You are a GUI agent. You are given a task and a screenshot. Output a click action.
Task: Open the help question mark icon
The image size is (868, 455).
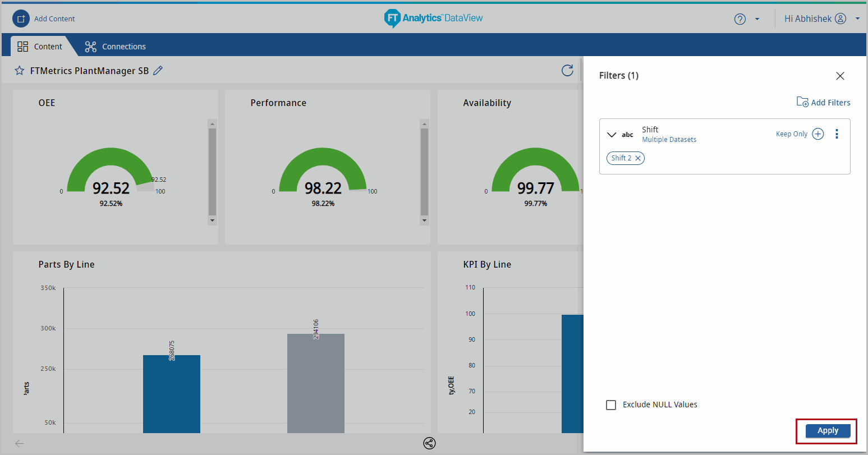coord(740,19)
